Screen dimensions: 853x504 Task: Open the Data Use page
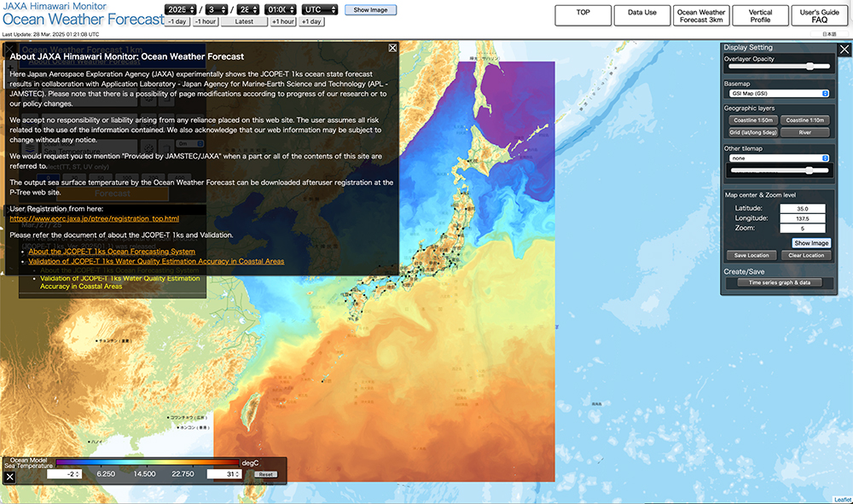pyautogui.click(x=642, y=15)
